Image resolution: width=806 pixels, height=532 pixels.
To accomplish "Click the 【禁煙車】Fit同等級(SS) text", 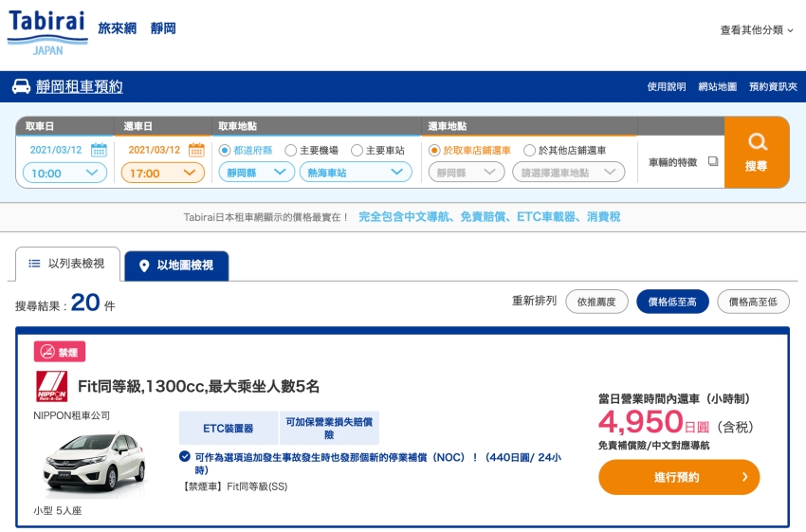I will coord(234,486).
